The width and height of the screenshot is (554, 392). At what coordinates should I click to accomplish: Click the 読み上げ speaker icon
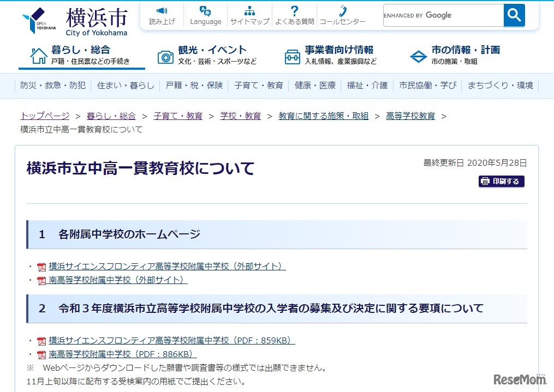pos(161,9)
